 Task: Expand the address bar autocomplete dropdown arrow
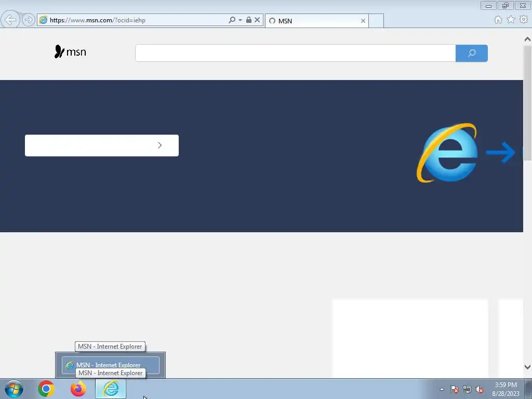pyautogui.click(x=240, y=20)
